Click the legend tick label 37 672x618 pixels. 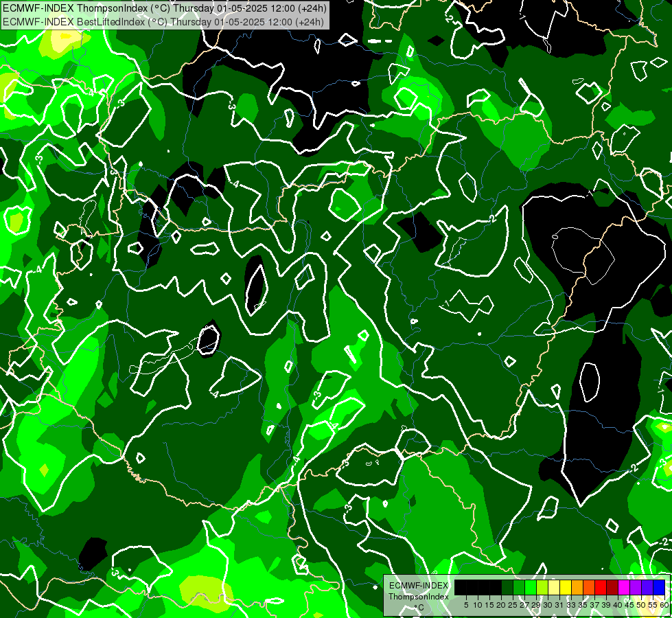point(595,605)
